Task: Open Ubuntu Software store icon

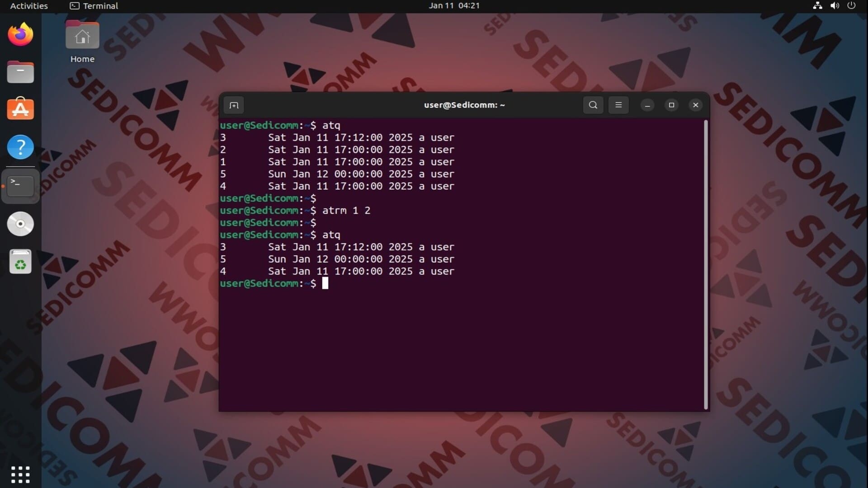Action: tap(20, 110)
